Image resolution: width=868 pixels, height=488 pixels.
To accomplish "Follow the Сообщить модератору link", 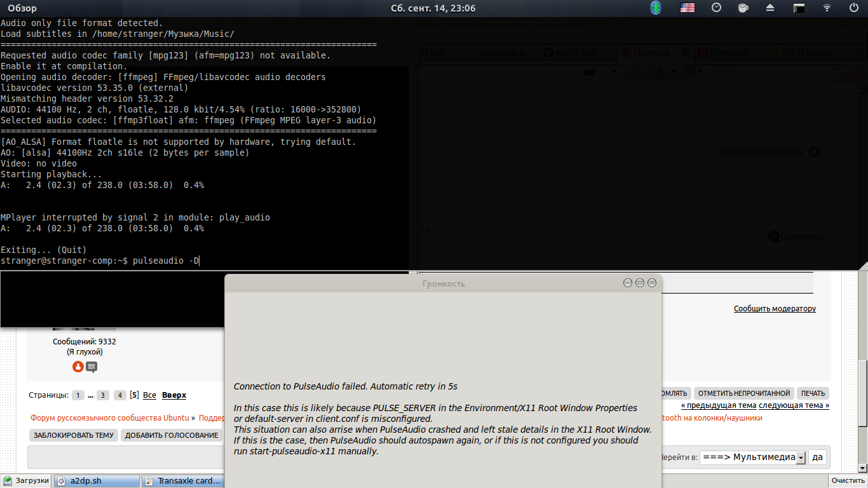I will 775,309.
